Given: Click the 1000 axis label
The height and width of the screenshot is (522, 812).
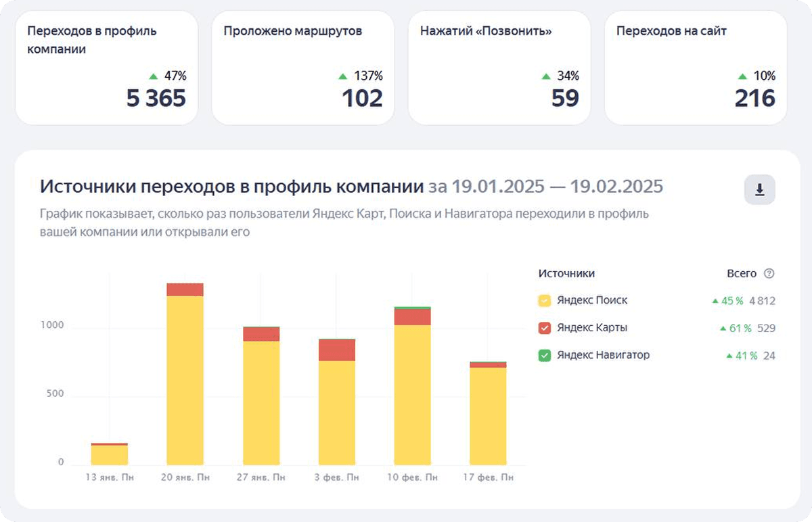Looking at the screenshot, I should [x=51, y=325].
